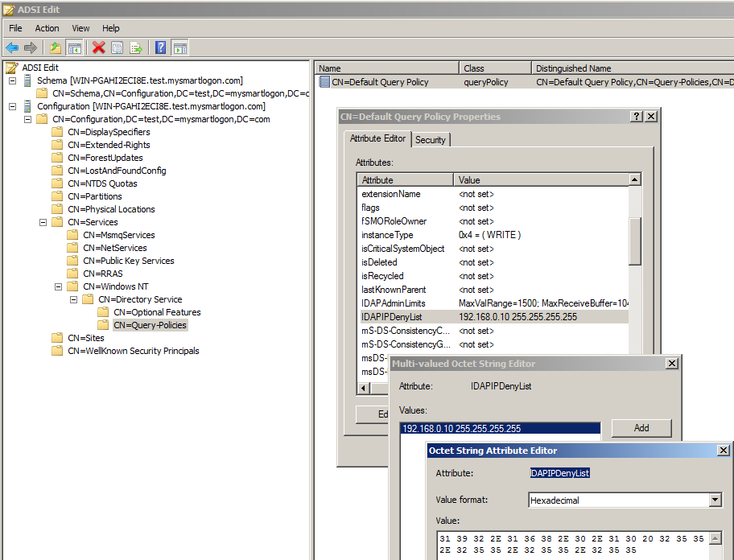The height and width of the screenshot is (560, 734).
Task: Select the isCriticalSystemObject attribute row
Action: (494, 249)
